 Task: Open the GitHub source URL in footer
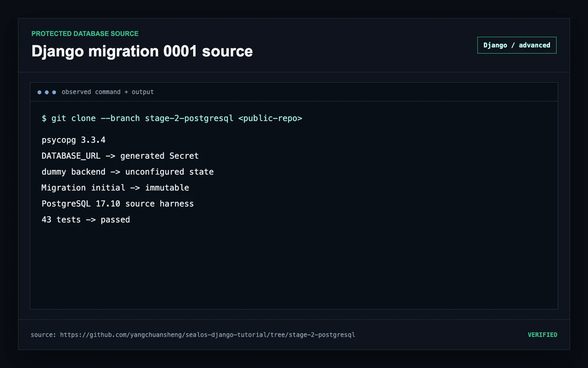207,335
